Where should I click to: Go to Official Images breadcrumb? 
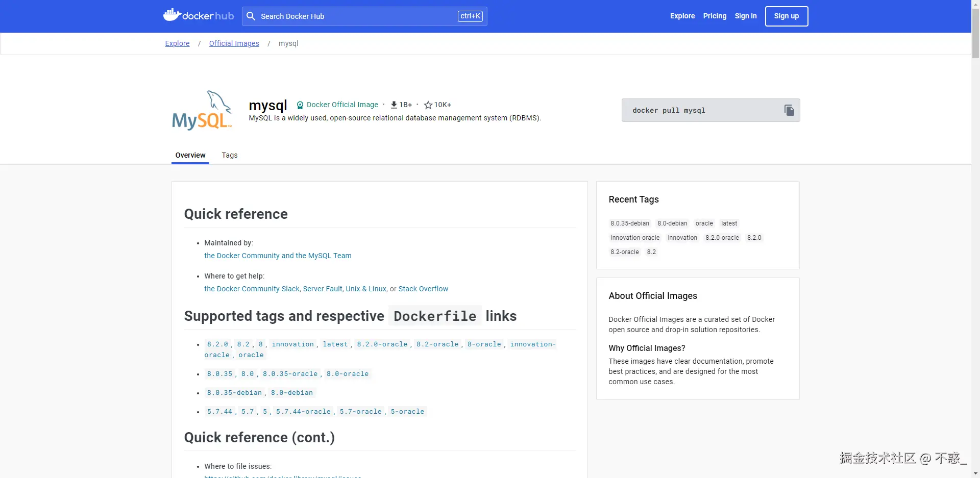[x=234, y=43]
